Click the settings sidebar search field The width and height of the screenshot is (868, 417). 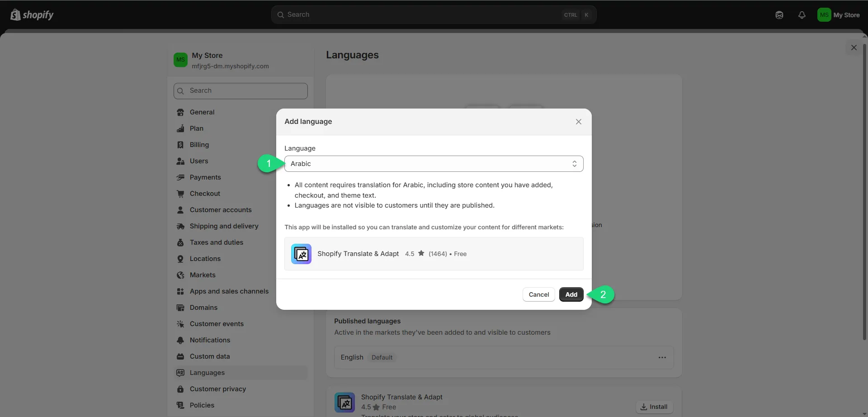pyautogui.click(x=241, y=91)
